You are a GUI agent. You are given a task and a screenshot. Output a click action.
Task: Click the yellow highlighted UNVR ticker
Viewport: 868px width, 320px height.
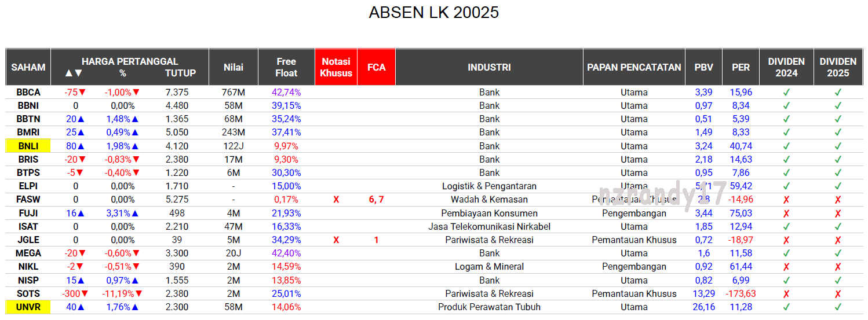pyautogui.click(x=28, y=307)
